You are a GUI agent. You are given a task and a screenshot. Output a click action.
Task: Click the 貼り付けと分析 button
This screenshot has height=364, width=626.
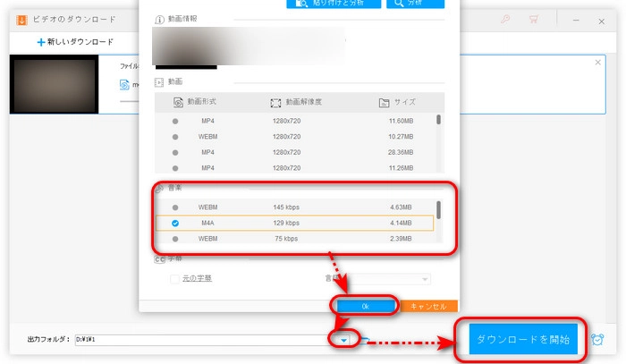pos(334,4)
